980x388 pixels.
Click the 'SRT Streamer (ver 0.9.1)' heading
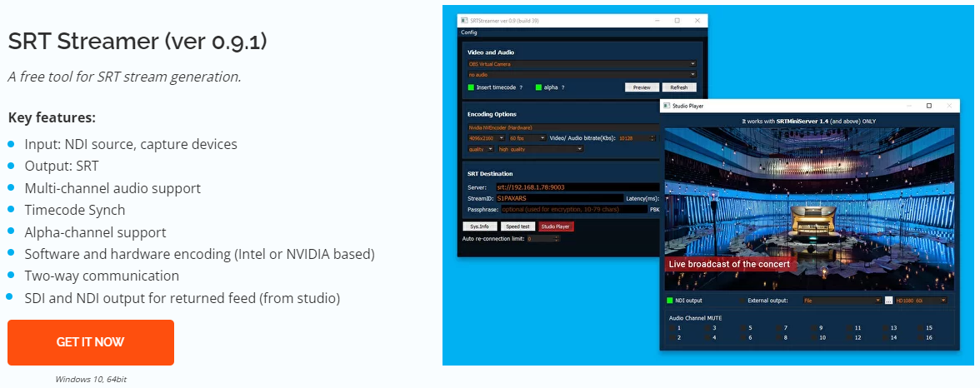[x=137, y=42]
